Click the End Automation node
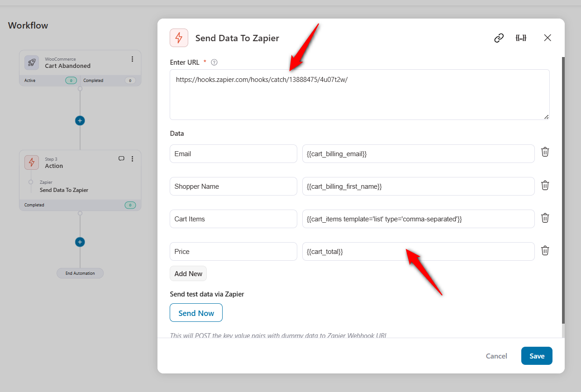This screenshot has height=392, width=581. click(x=80, y=273)
